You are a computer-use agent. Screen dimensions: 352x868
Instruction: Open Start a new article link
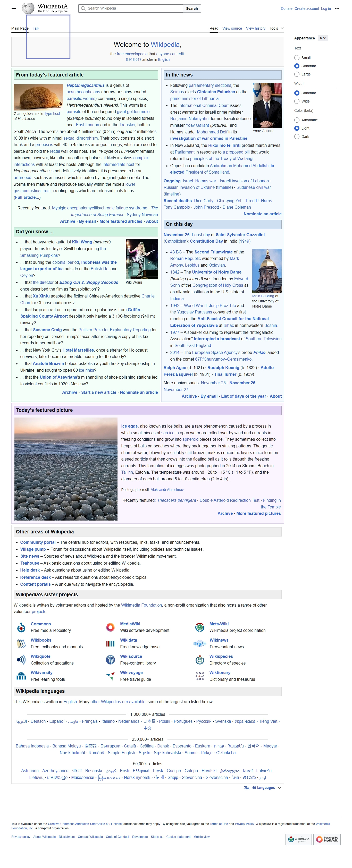click(x=98, y=393)
